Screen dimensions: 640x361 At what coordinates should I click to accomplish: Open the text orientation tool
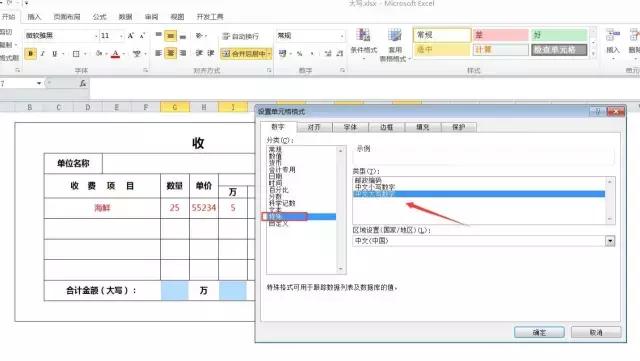[199, 36]
